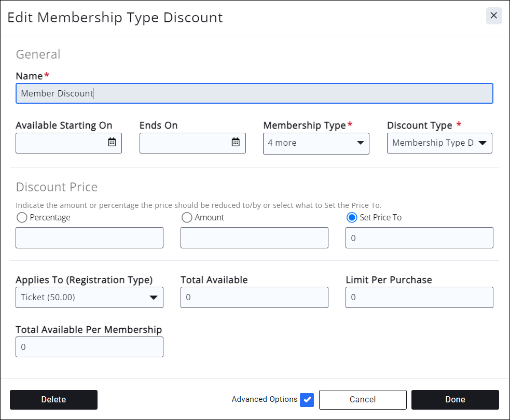Screen dimensions: 510x420
Task: Select the Amount radio button
Action: click(x=187, y=218)
